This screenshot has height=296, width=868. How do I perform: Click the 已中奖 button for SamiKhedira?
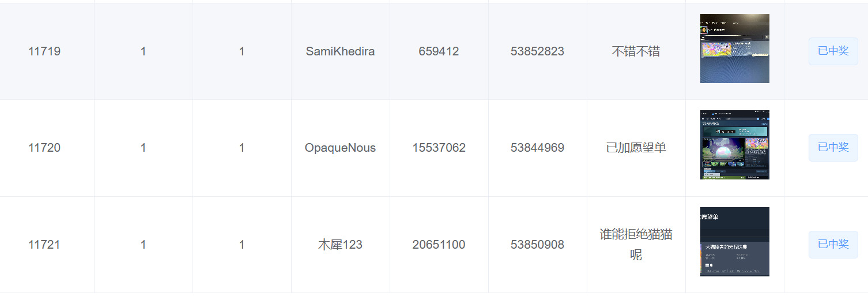point(833,51)
